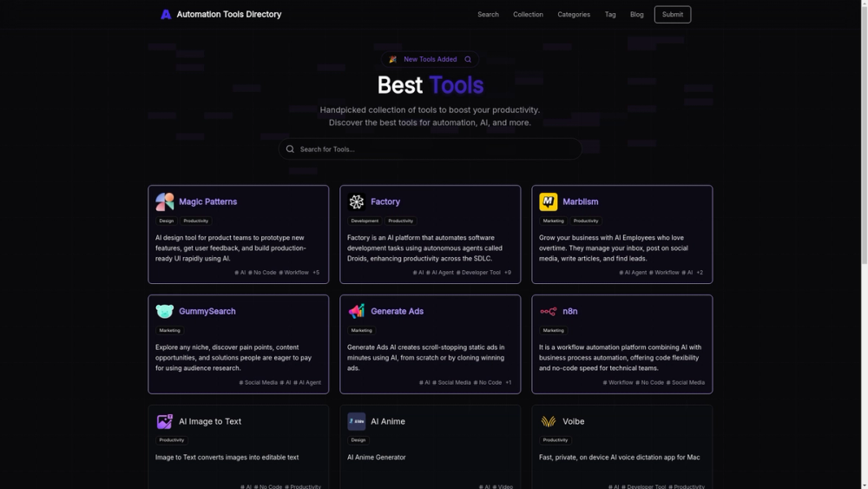
Task: Open the Categories nav item
Action: coord(574,15)
